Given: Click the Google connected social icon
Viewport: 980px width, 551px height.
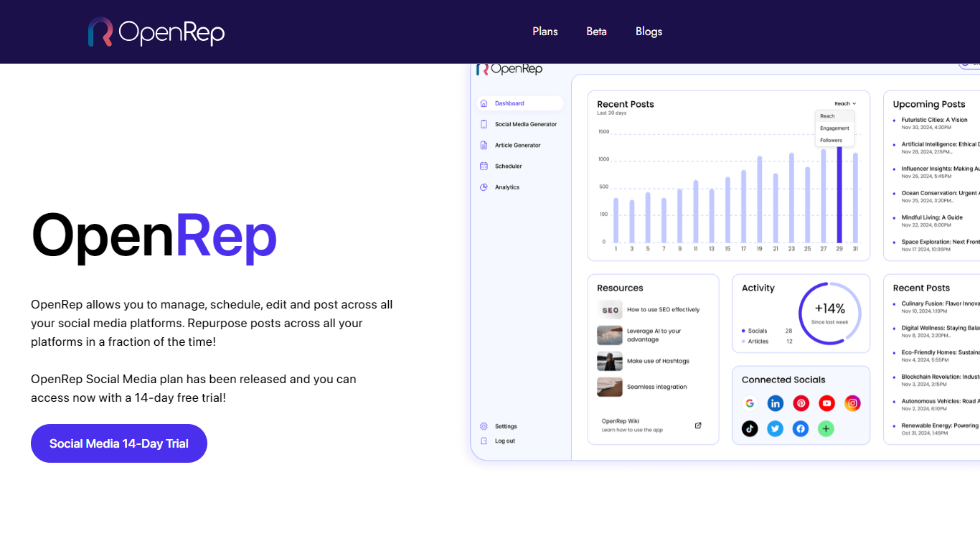Looking at the screenshot, I should tap(750, 403).
